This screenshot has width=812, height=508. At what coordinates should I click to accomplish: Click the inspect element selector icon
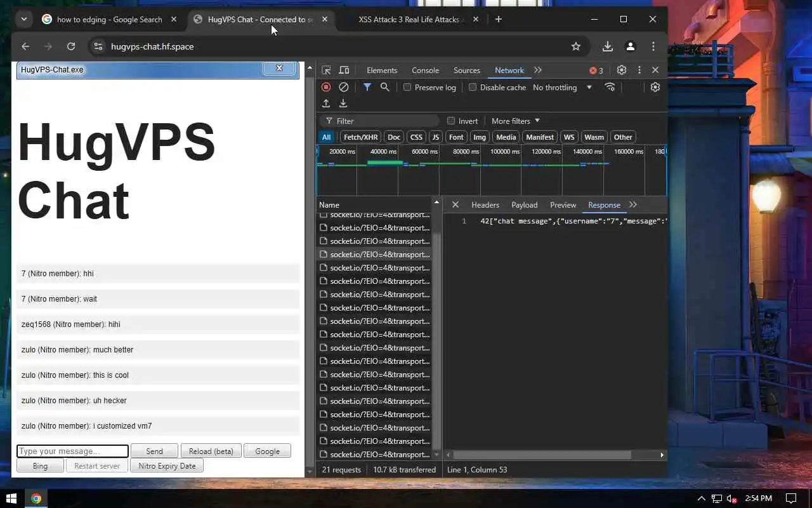tap(326, 70)
